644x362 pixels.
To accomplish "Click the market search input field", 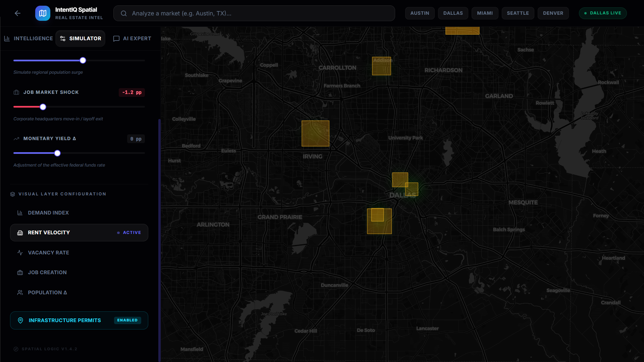I will [x=262, y=13].
